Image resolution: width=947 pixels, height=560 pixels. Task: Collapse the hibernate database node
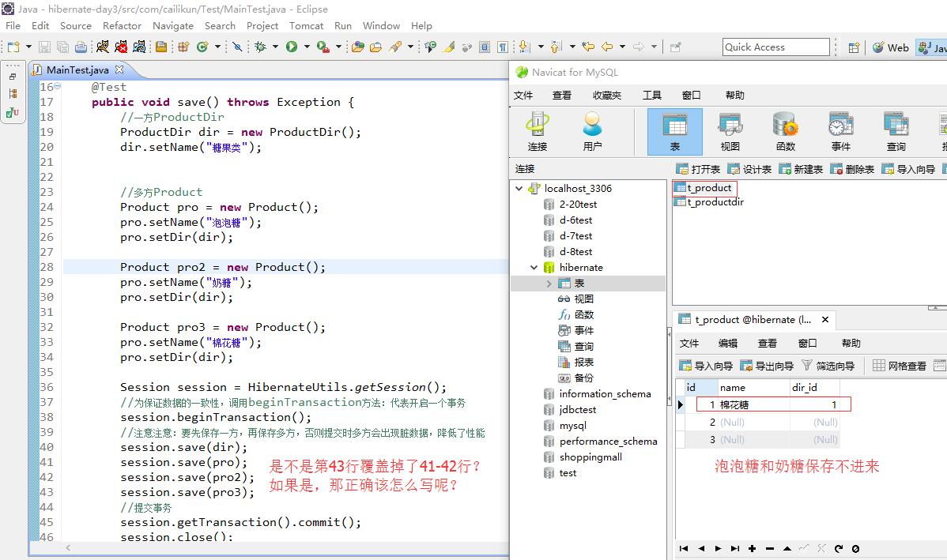[534, 267]
